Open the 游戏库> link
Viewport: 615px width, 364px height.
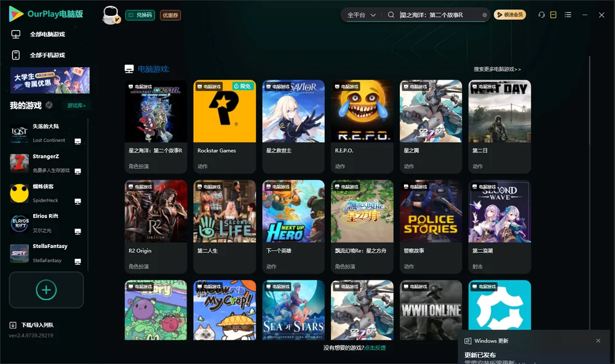coord(76,106)
